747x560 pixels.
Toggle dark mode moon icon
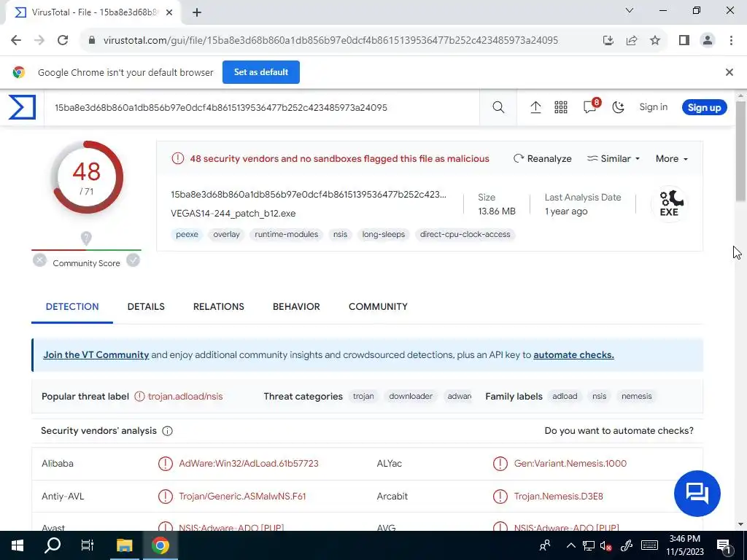click(618, 107)
